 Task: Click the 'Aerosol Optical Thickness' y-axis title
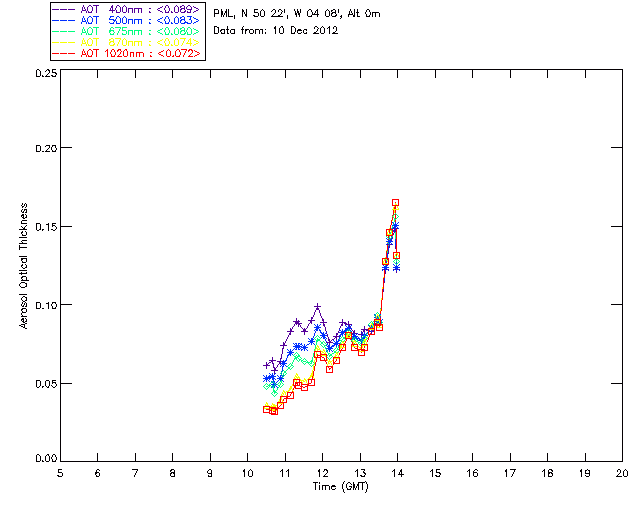pyautogui.click(x=24, y=266)
